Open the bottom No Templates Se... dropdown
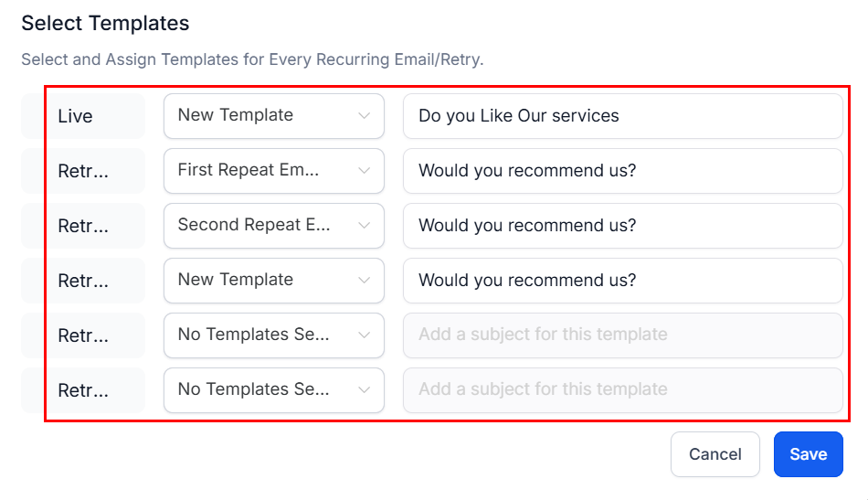This screenshot has width=868, height=500. tap(273, 390)
